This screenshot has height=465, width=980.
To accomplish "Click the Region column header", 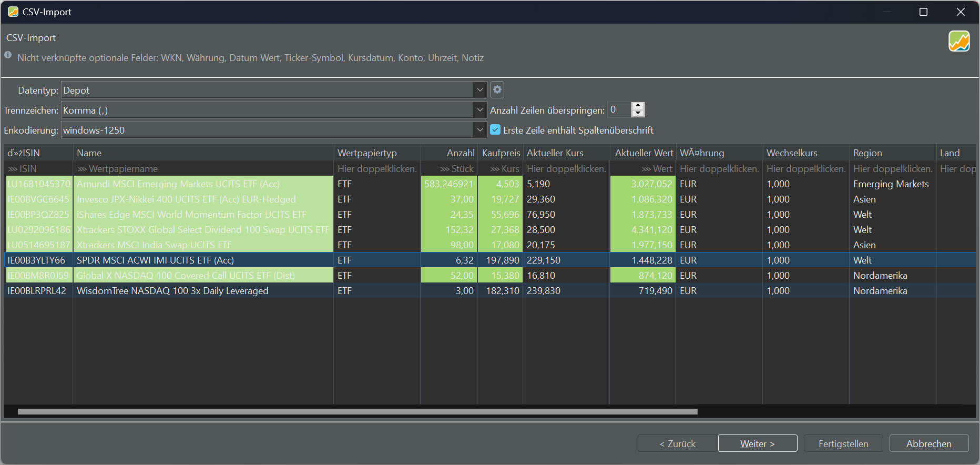I will [x=892, y=153].
